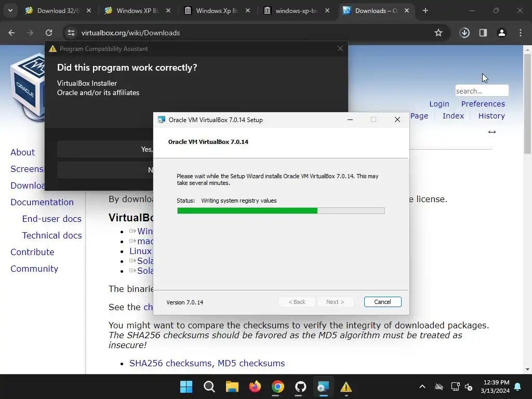Click the 'Writing system registry values' status text
The image size is (532, 399).
pyautogui.click(x=239, y=201)
